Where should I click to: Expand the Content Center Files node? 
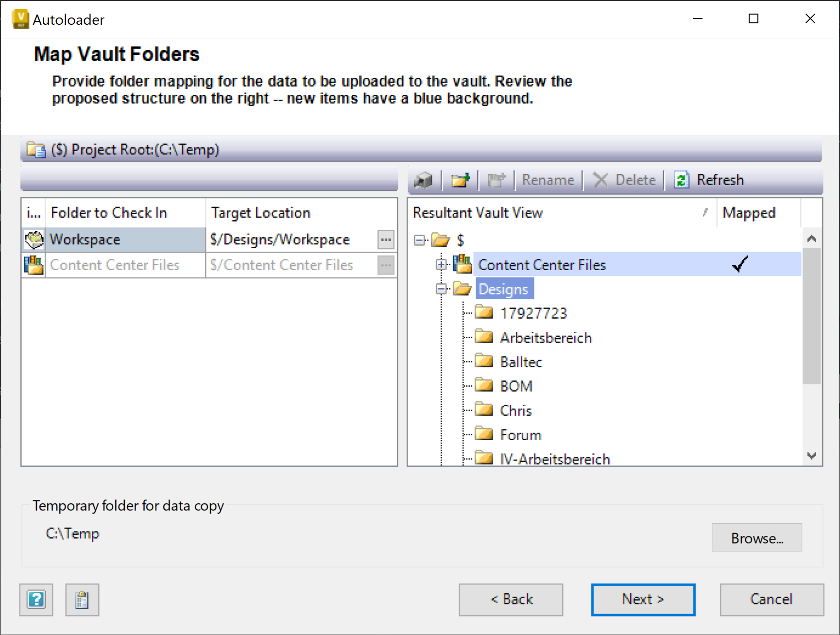[x=441, y=264]
